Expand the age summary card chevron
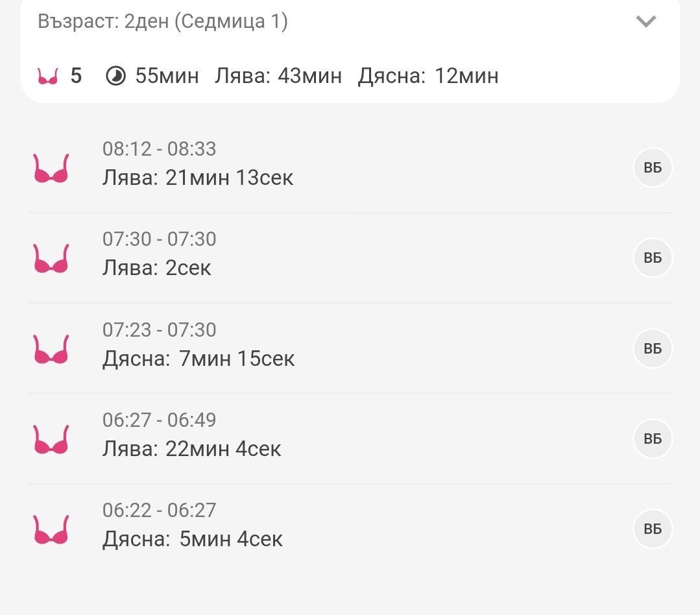The height and width of the screenshot is (615, 700). point(646,21)
